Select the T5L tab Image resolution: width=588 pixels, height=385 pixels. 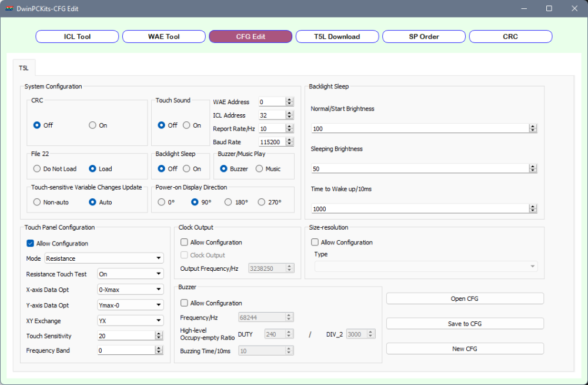coord(24,67)
